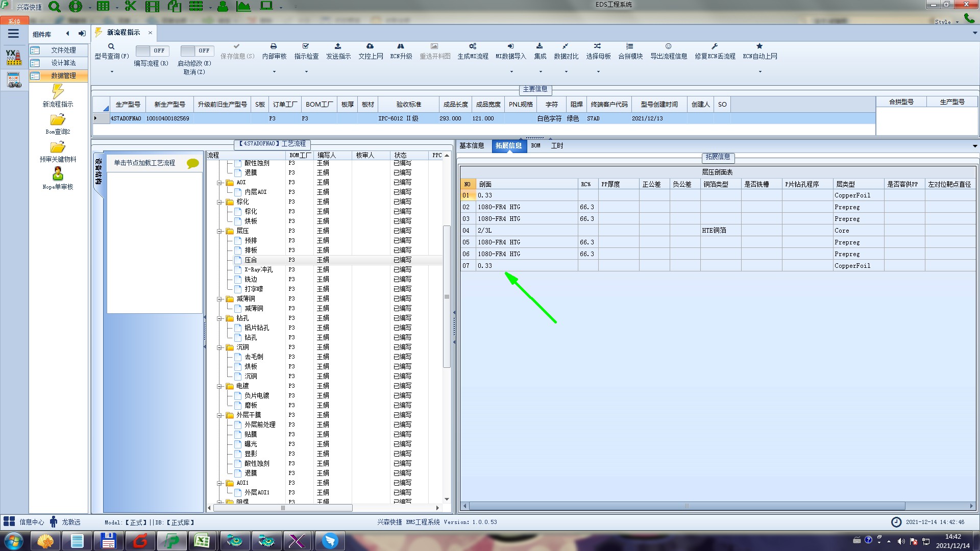Open the Bom查询2 folder icon
The height and width of the screenshot is (551, 980).
58,120
